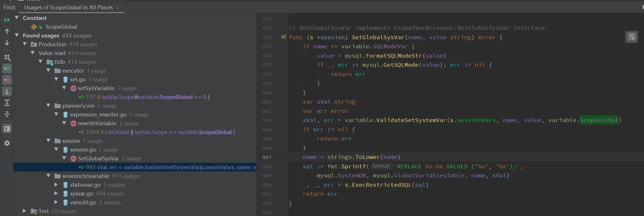The width and height of the screenshot is (644, 216).
Task: Click Collapse All icon in usages toolbar
Action: click(x=7, y=114)
